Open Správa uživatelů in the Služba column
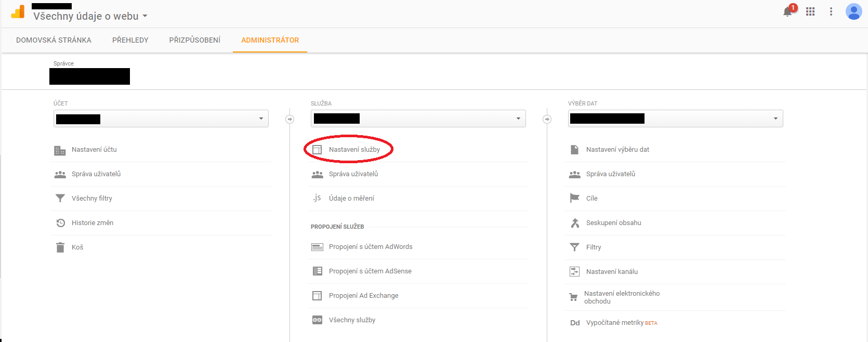The width and height of the screenshot is (868, 342). click(353, 174)
